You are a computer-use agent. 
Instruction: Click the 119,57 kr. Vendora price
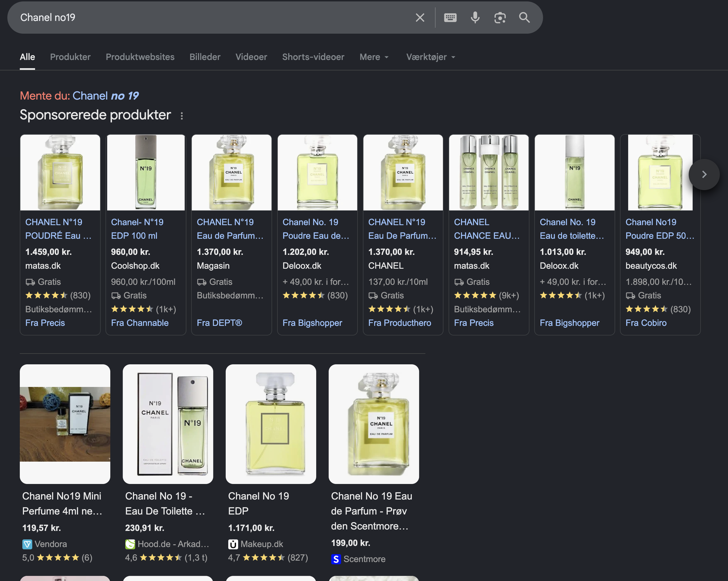[x=42, y=528]
